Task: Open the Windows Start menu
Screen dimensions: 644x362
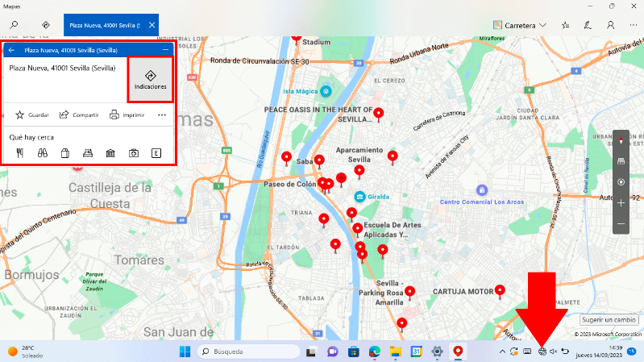Action: pos(185,352)
